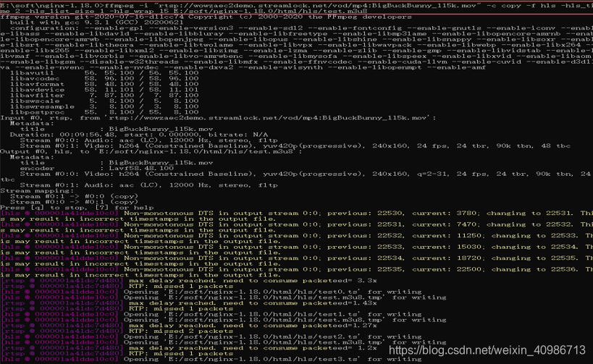Click the DTS warning with 'current: 3780'

tap(297, 216)
